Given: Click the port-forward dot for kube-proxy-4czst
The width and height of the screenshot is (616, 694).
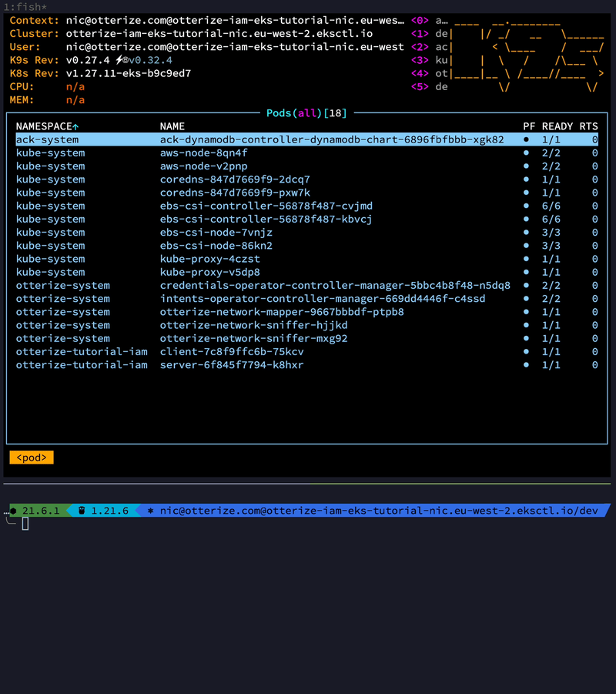Looking at the screenshot, I should (x=526, y=259).
